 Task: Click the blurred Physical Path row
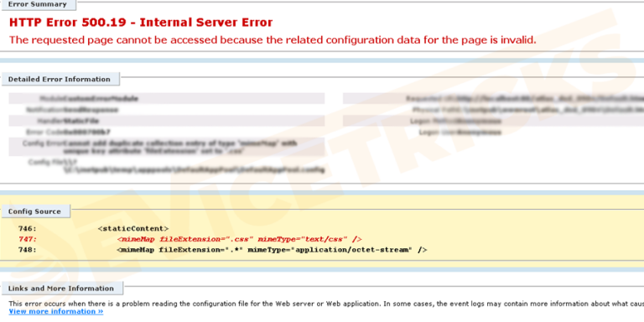[x=493, y=110]
